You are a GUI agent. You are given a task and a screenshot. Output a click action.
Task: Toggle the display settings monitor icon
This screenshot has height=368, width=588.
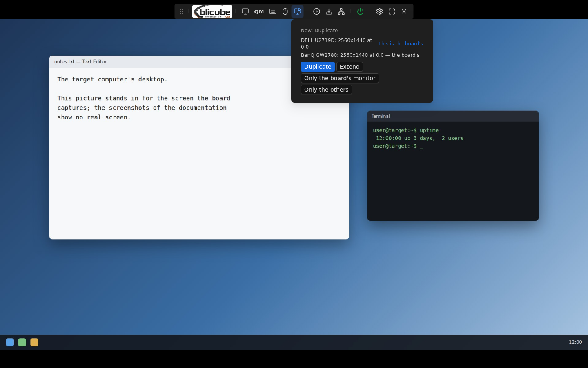tap(298, 11)
